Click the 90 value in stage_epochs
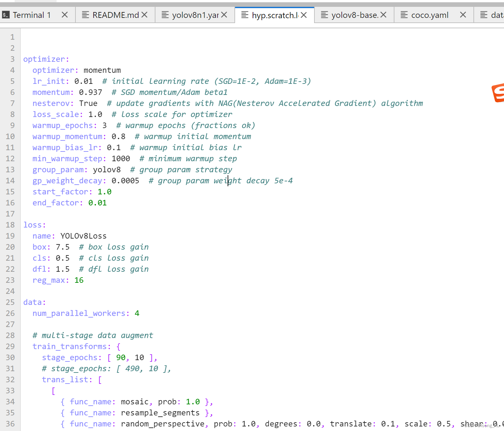 point(121,358)
